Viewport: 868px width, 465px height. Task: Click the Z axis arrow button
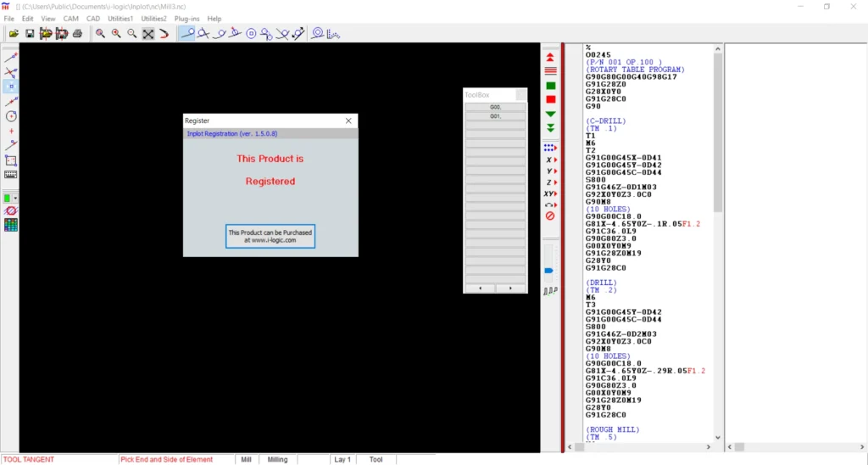pos(550,182)
